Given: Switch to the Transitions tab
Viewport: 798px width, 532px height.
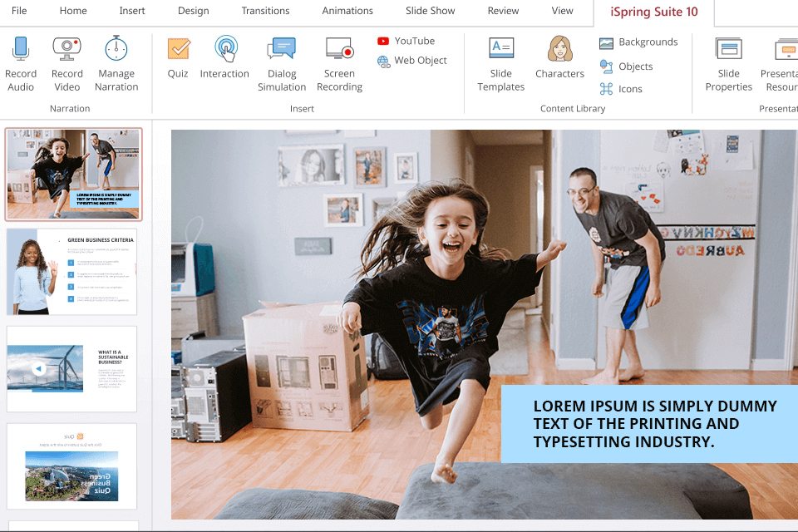Looking at the screenshot, I should coord(266,11).
